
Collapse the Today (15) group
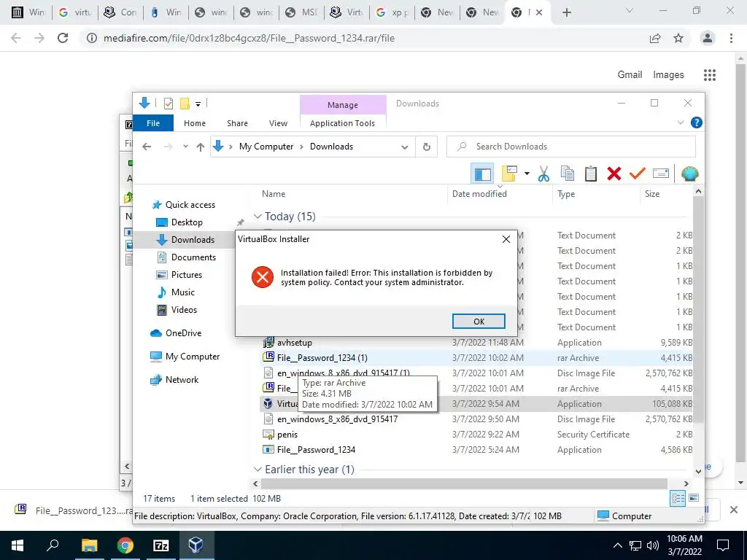pos(258,217)
